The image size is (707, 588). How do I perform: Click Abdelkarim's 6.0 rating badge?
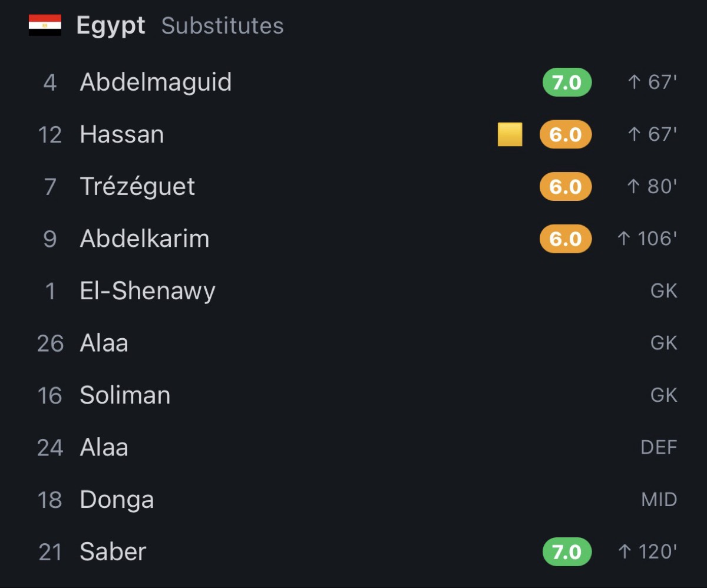pos(566,239)
